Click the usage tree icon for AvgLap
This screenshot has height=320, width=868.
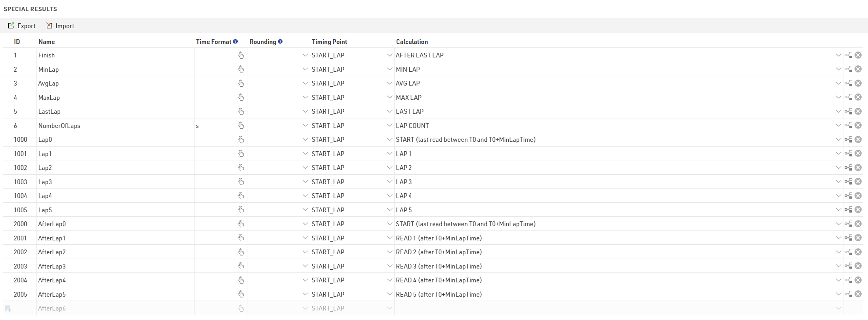click(848, 84)
